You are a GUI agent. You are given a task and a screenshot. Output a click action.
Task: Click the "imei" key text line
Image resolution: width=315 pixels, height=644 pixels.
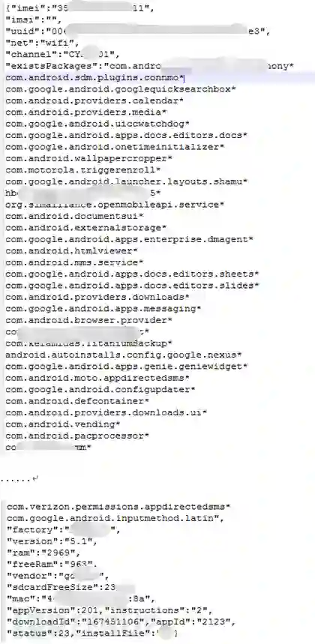click(x=80, y=7)
